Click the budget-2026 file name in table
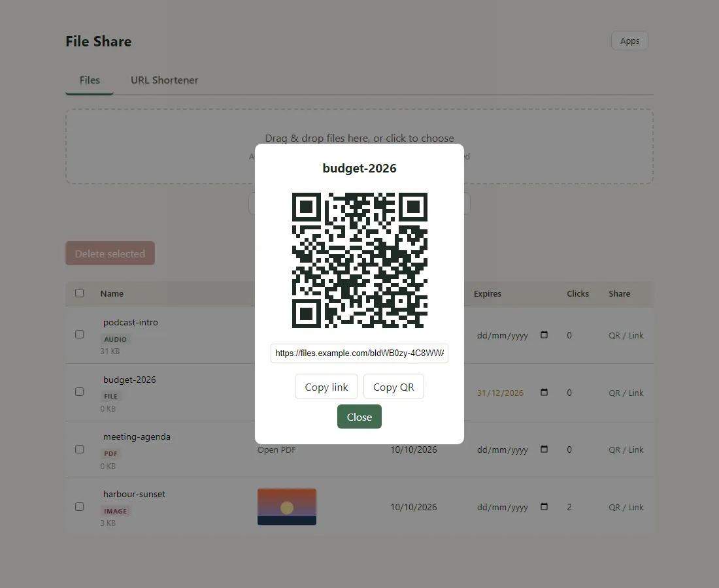Screen dimensions: 719x588 coord(129,380)
